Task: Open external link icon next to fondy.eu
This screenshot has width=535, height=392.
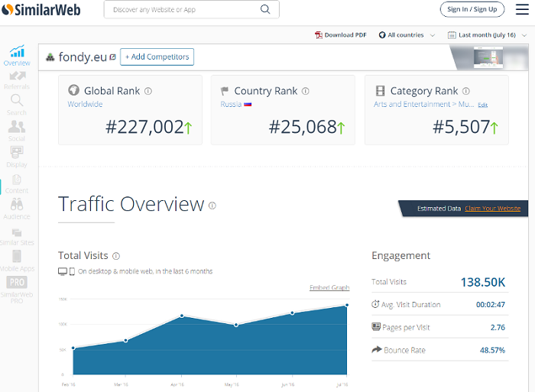Action: 112,57
